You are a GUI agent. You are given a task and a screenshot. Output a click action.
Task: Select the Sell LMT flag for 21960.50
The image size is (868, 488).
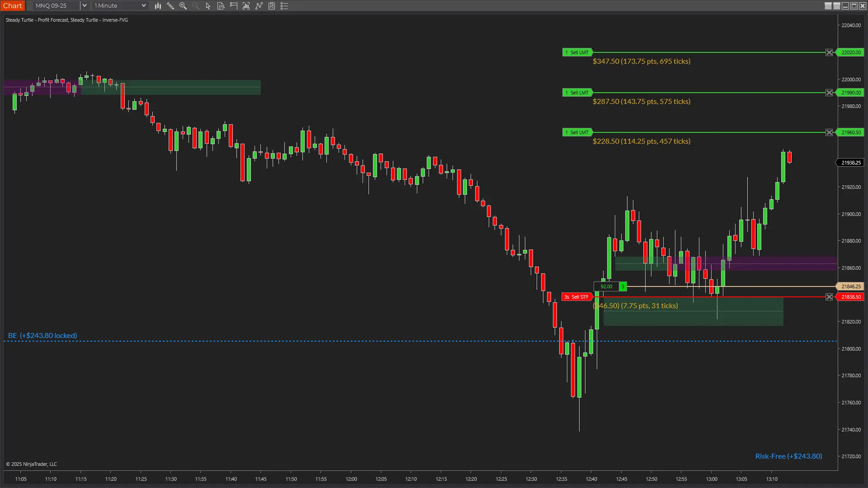[577, 132]
